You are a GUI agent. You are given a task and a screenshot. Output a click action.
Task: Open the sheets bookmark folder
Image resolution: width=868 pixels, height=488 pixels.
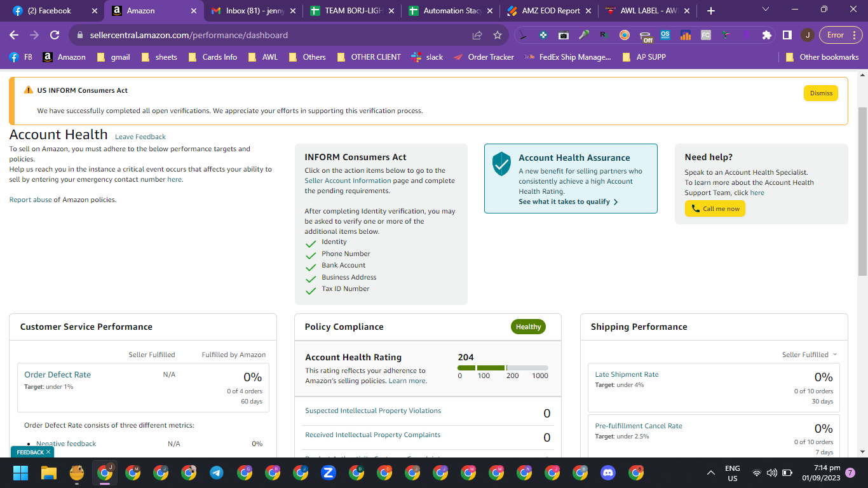(159, 57)
